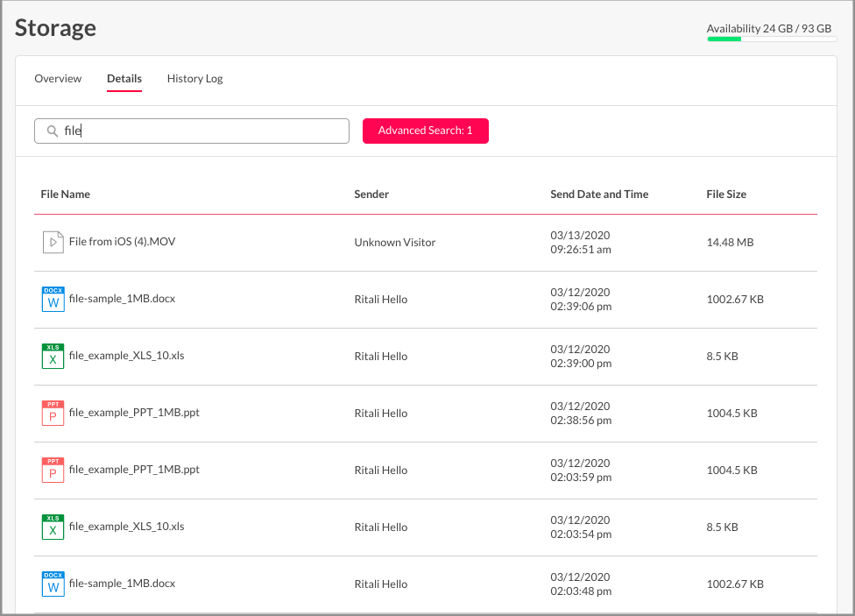
Task: Open Advanced Search: 1 button
Action: click(426, 131)
